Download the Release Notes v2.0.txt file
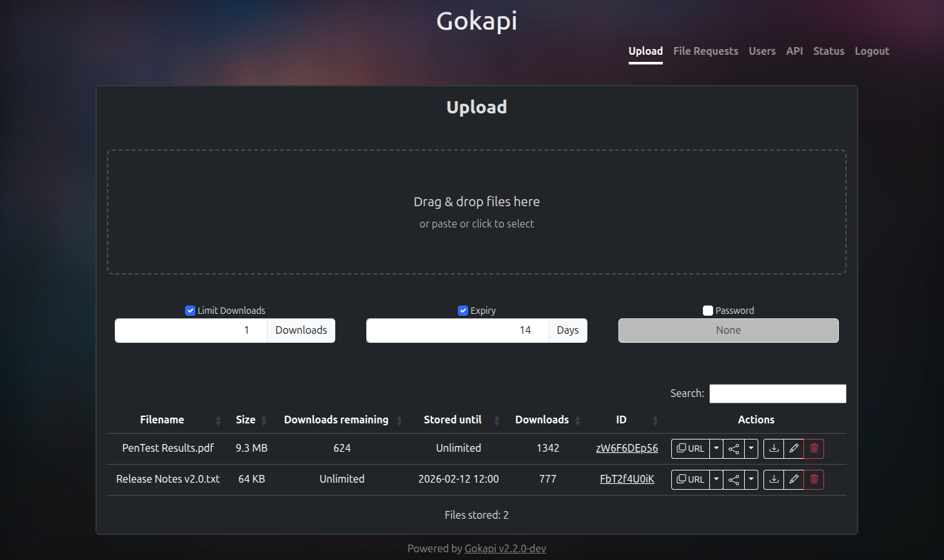The image size is (944, 560). coord(774,479)
